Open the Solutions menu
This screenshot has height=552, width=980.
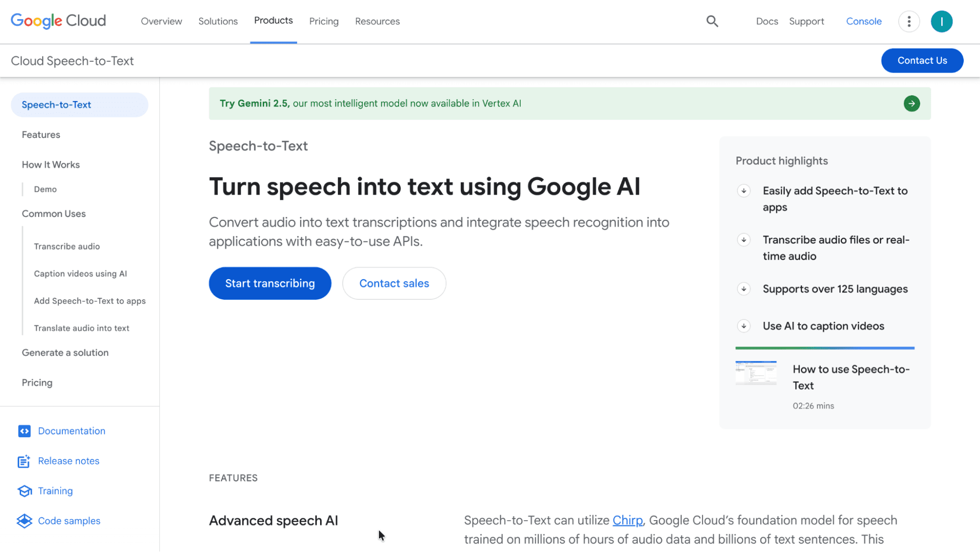click(x=218, y=21)
